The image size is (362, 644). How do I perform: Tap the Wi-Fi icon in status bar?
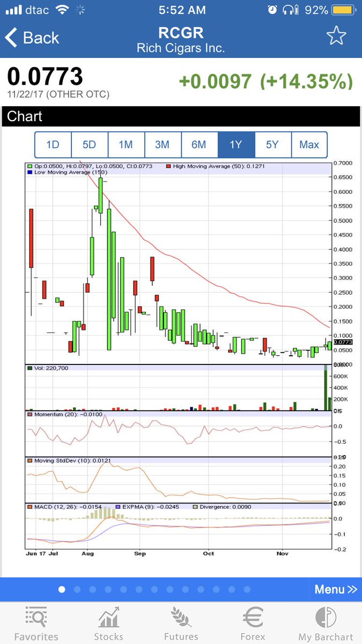(x=63, y=10)
